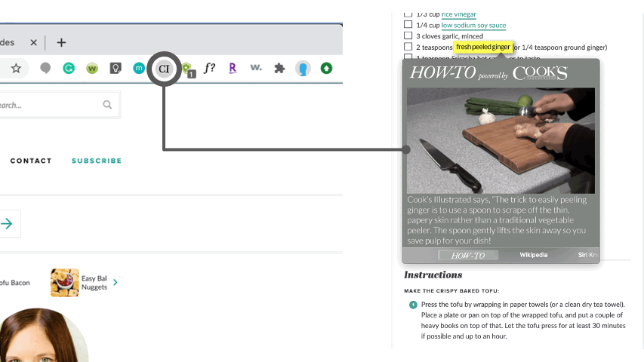This screenshot has width=644, height=362.
Task: Switch to the Wikipedia tab in popup
Action: click(x=534, y=255)
